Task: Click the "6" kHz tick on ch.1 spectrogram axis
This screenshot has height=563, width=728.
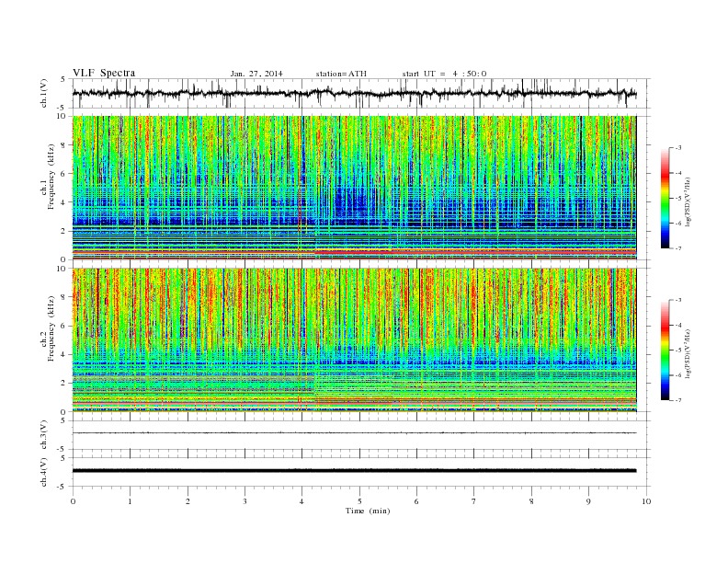Action: (64, 174)
